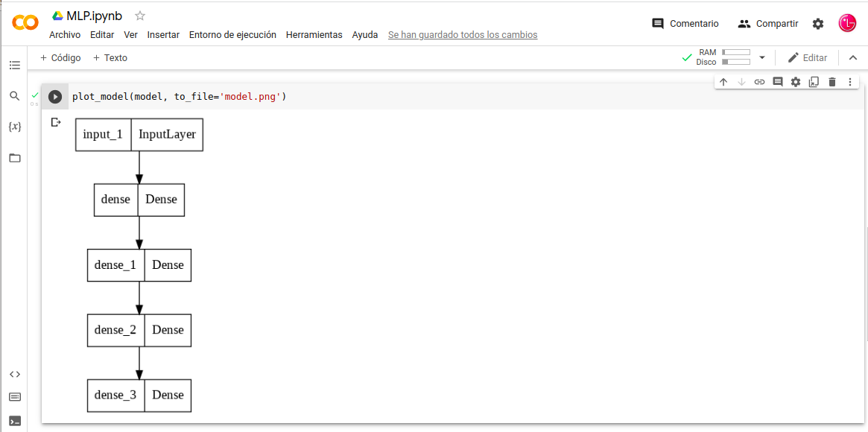
Task: Click the Compartir button
Action: pyautogui.click(x=767, y=24)
